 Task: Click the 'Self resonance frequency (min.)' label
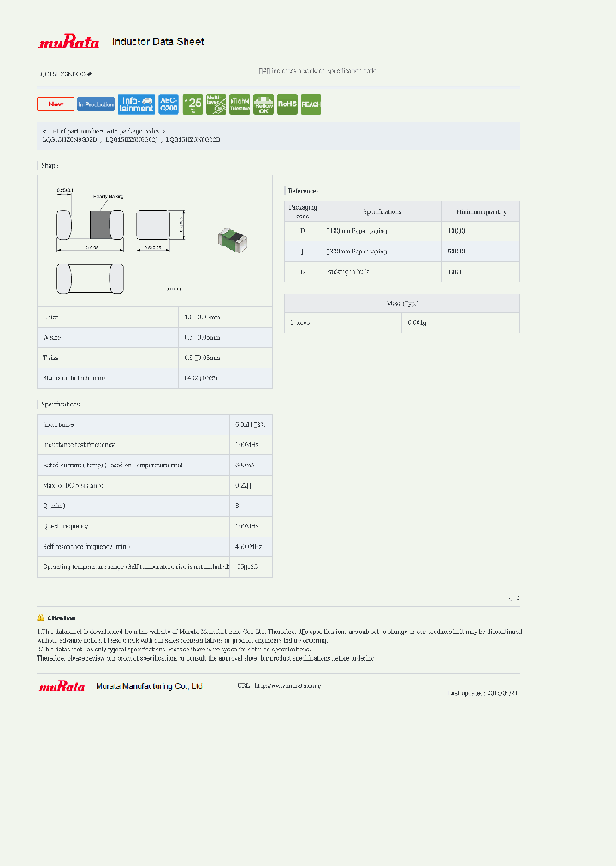coord(86,546)
